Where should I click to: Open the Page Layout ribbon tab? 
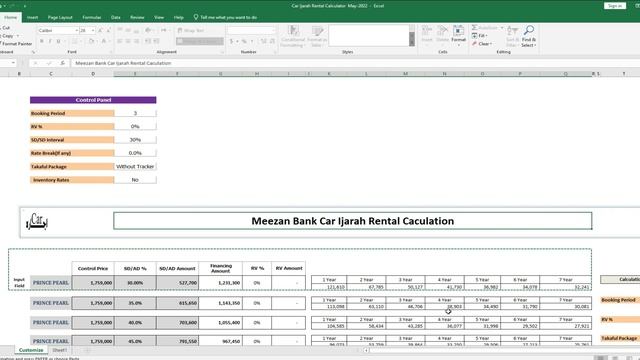[x=60, y=18]
